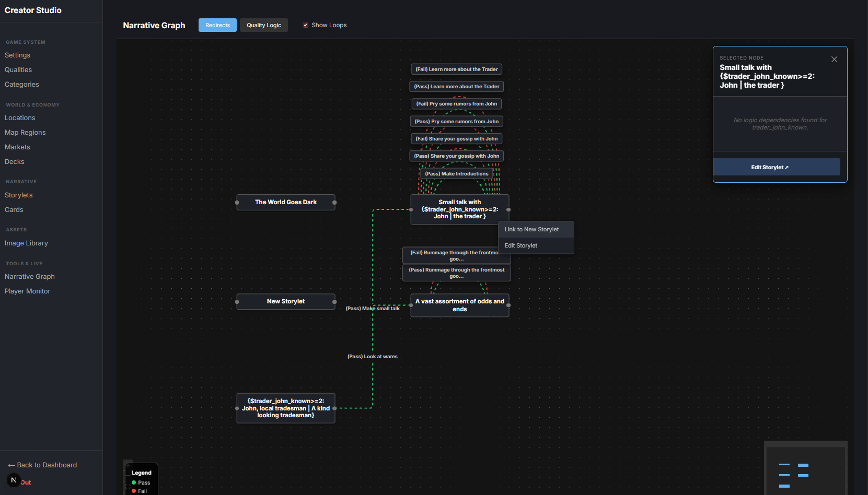The image size is (868, 495).
Task: Click the Fail red legend dot
Action: [134, 491]
